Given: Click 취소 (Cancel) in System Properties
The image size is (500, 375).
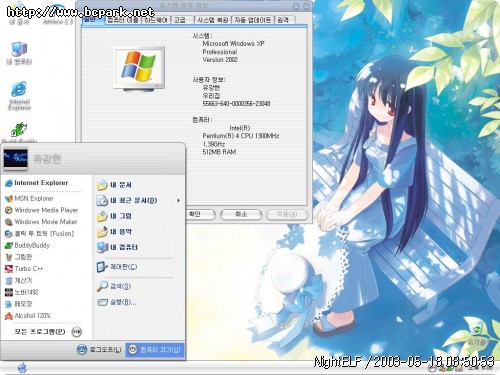Looking at the screenshot, I should [x=241, y=214].
